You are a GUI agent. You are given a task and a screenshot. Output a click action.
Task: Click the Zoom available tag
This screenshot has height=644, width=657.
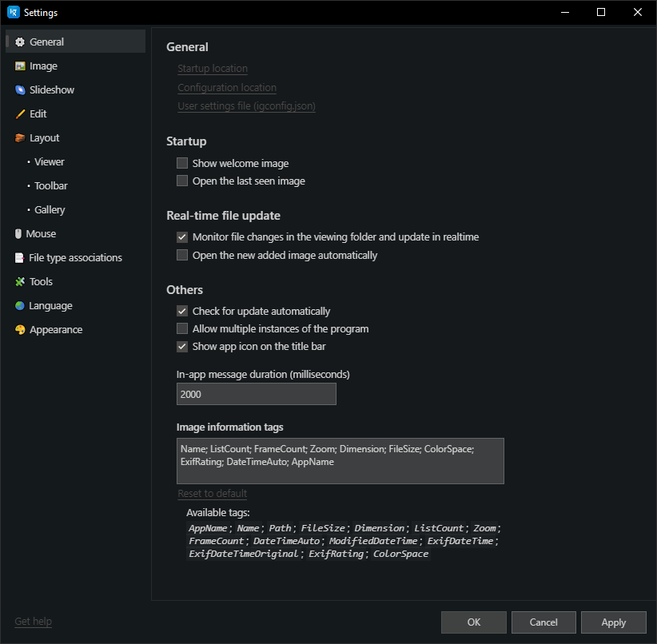click(484, 528)
